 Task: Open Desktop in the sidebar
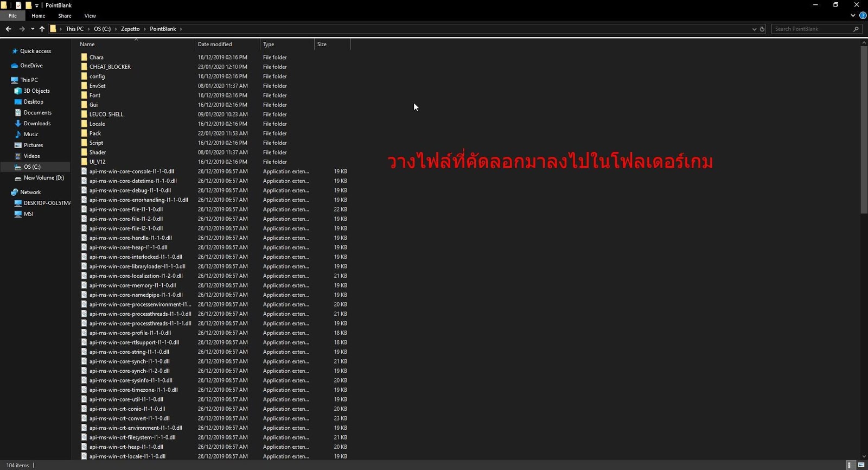[34, 101]
